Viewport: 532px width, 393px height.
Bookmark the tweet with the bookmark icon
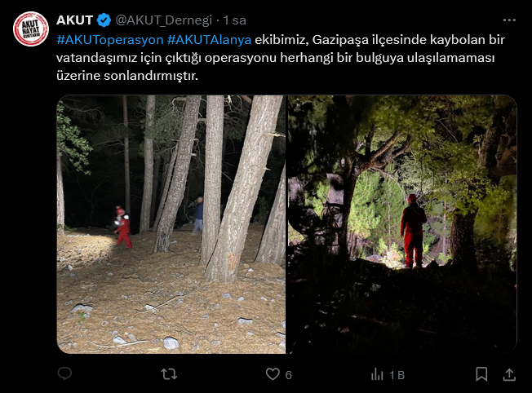[481, 374]
